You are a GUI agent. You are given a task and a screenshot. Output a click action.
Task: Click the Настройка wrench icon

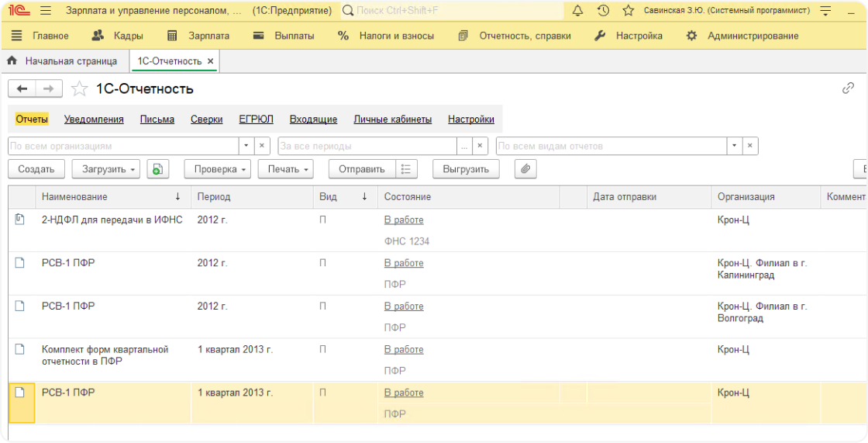600,36
